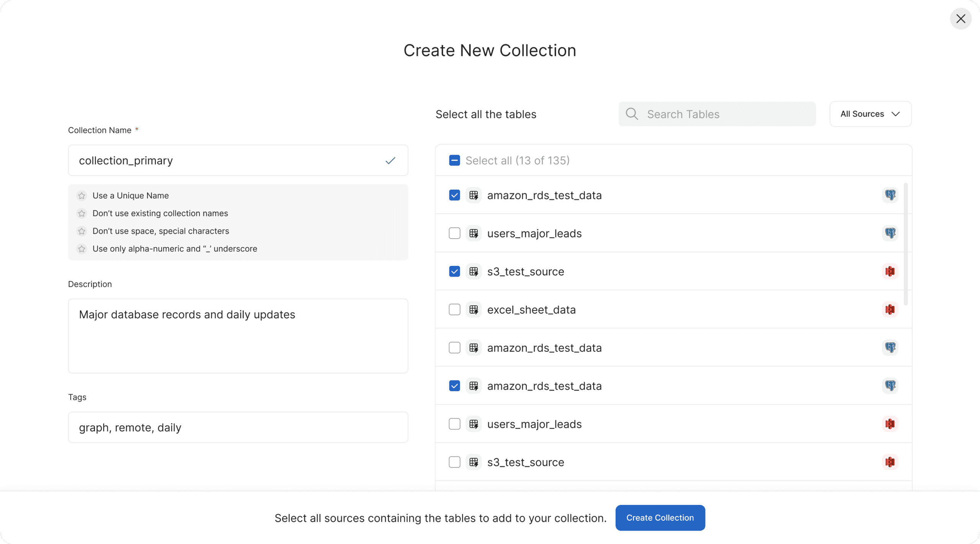
Task: Click PostgreSQL icon on first amazon_rds_test_data row
Action: pyautogui.click(x=890, y=195)
